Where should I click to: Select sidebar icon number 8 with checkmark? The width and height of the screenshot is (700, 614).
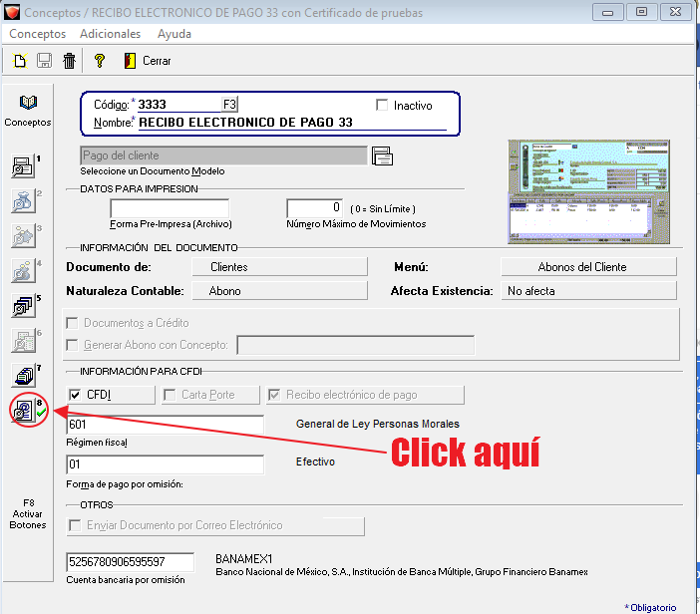[23, 411]
